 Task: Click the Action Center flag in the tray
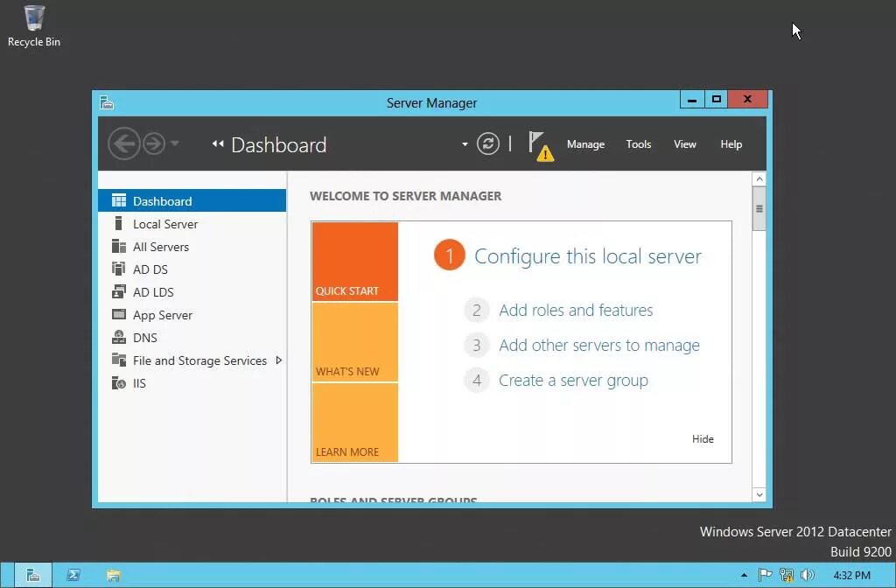[x=765, y=575]
